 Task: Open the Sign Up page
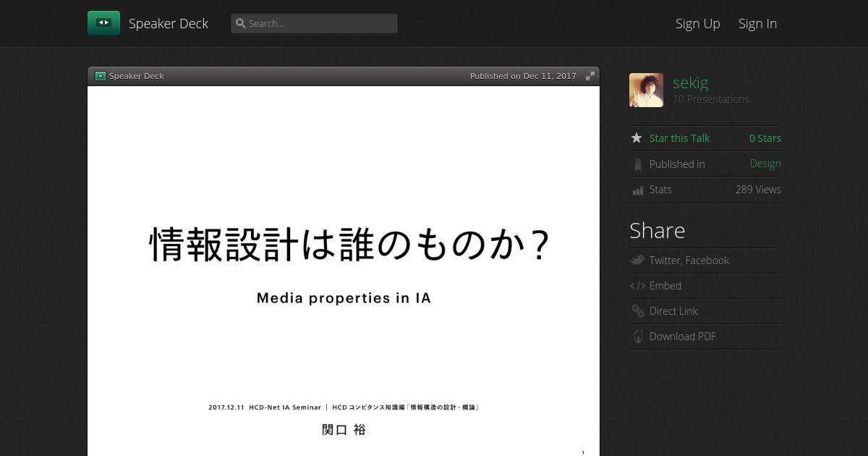click(x=698, y=23)
